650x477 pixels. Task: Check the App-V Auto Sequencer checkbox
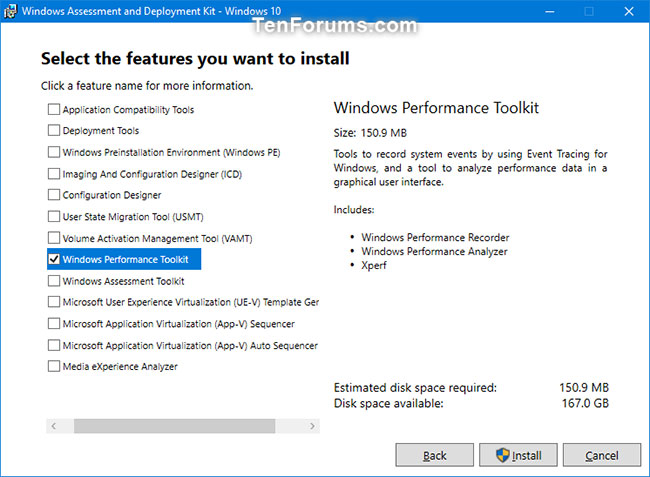point(54,345)
